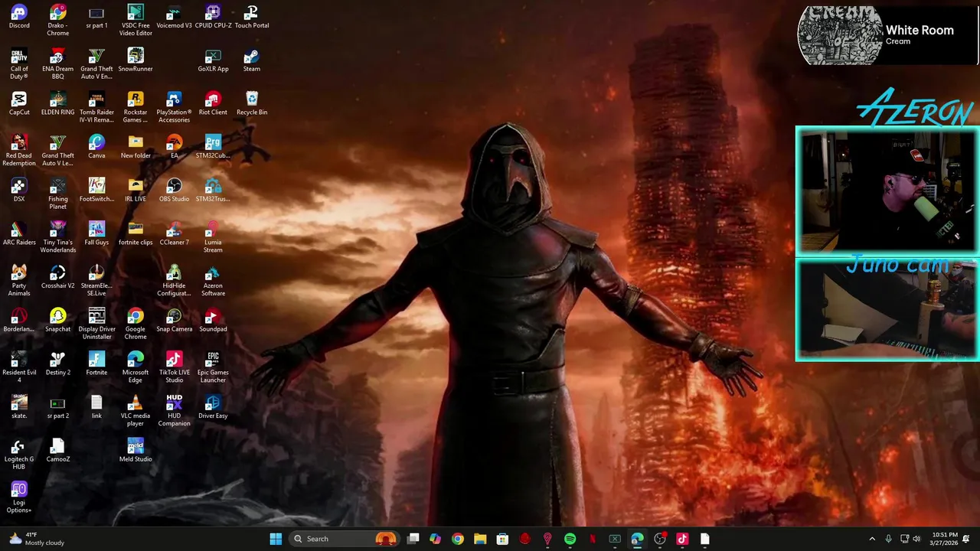980x551 pixels.
Task: Select the OBS Studio desktop icon
Action: coord(174,191)
